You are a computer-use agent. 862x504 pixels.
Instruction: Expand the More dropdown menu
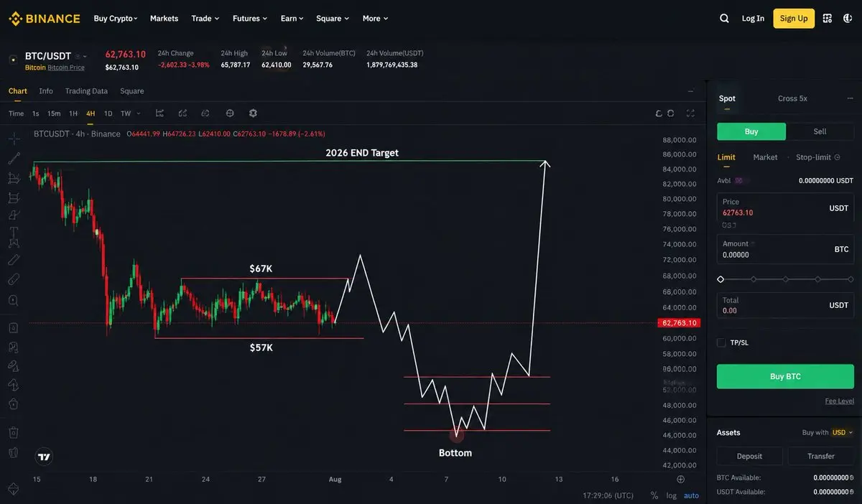click(x=375, y=19)
